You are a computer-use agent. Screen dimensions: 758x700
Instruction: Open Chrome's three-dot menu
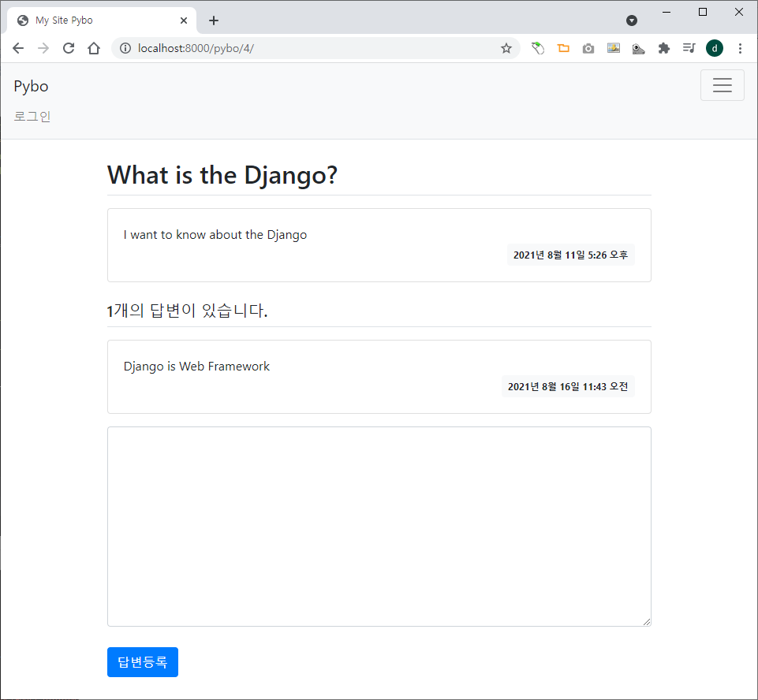pos(740,48)
